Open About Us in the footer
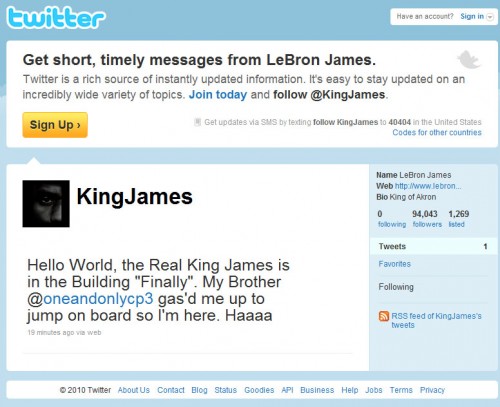 pyautogui.click(x=134, y=390)
